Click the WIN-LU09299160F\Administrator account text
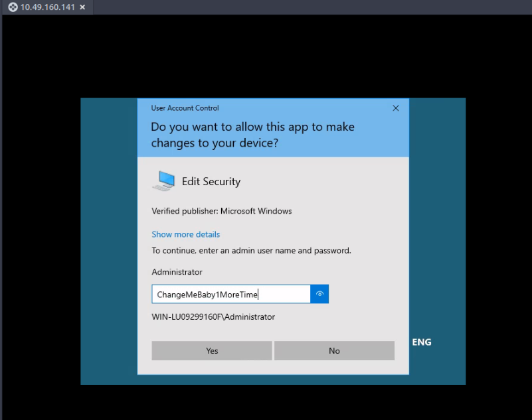 [213, 317]
